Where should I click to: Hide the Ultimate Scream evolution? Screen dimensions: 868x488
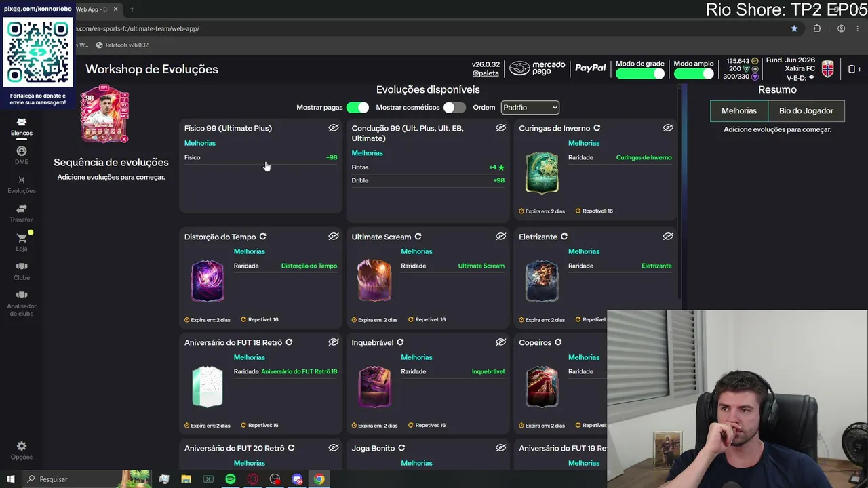(500, 237)
